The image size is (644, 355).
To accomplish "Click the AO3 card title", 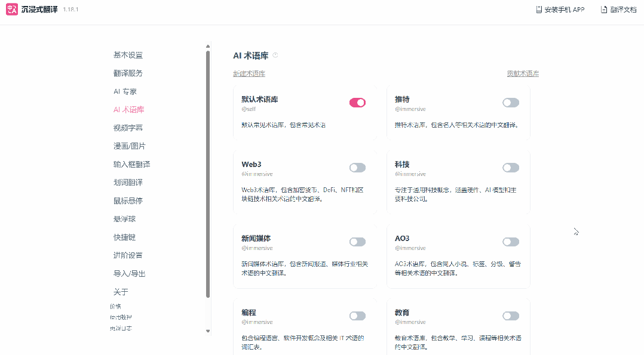I will click(402, 239).
